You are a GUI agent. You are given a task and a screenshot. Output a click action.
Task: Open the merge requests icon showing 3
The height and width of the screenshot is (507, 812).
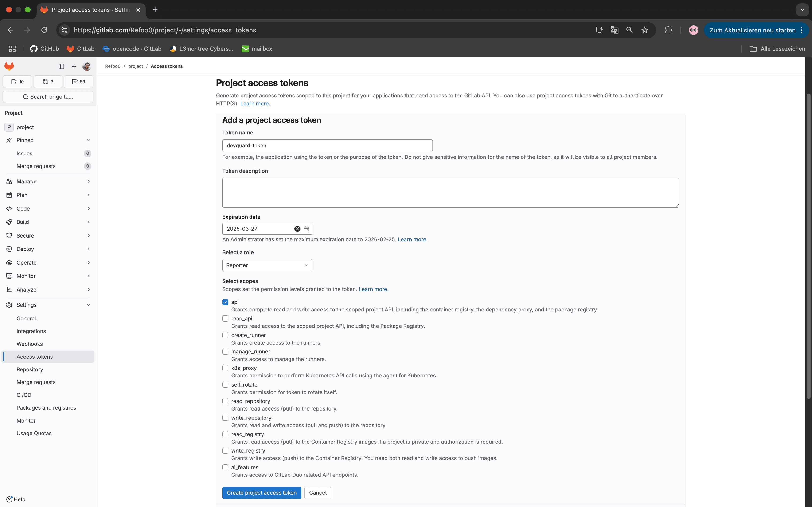coord(48,81)
